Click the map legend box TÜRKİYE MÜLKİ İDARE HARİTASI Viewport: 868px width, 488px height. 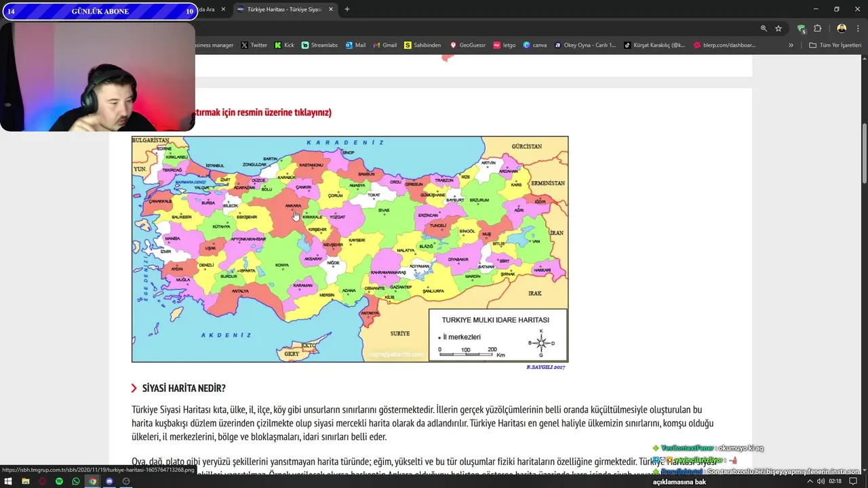click(x=498, y=335)
